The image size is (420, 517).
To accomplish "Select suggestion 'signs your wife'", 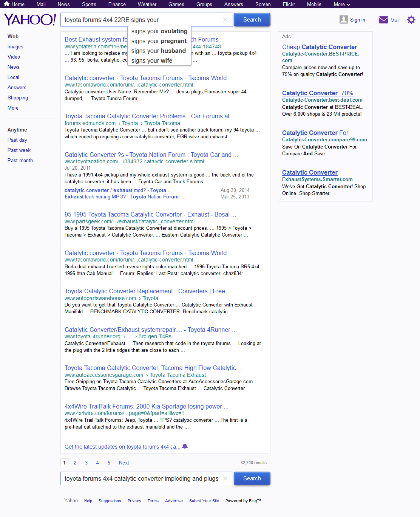I will click(159, 60).
